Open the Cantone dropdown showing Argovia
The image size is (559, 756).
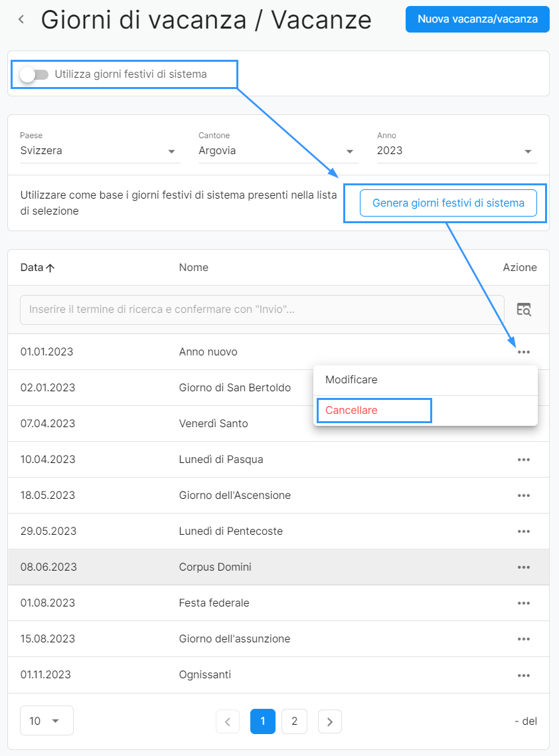click(x=279, y=151)
